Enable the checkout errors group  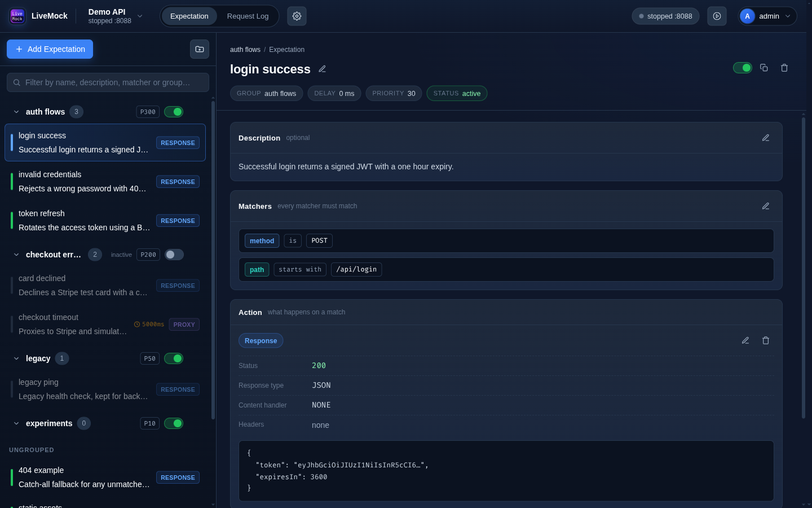(x=174, y=255)
